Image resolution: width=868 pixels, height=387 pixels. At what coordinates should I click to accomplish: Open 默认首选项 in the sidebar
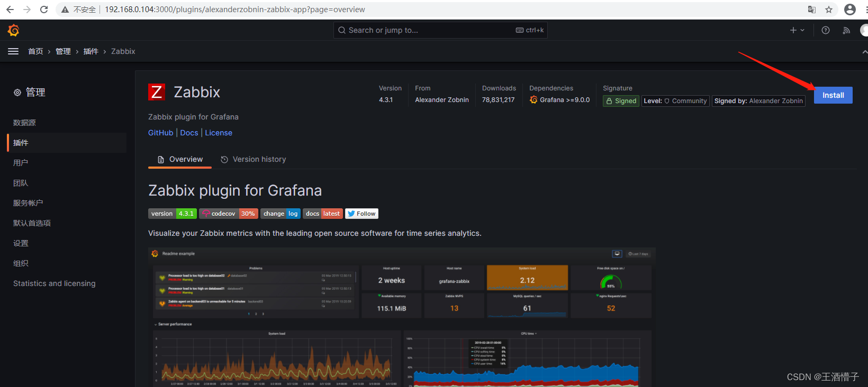[x=67, y=223]
